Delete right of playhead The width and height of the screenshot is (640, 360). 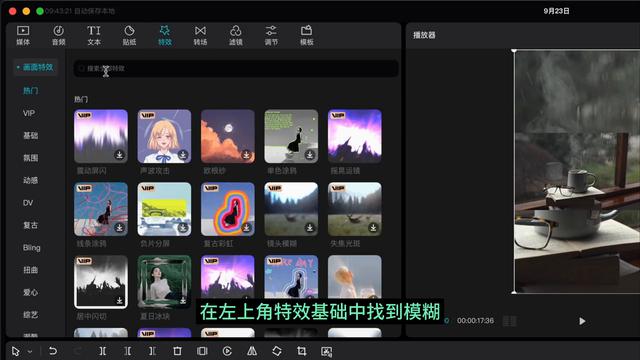152,351
